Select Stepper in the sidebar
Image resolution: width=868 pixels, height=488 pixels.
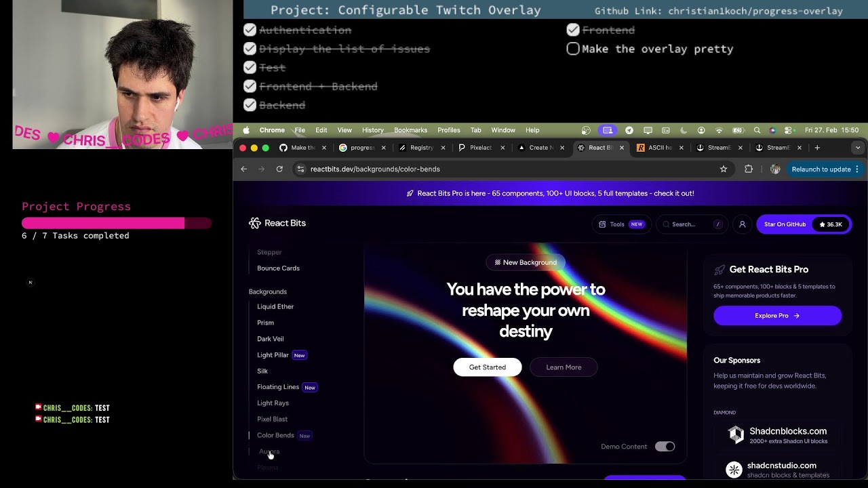[x=269, y=252]
